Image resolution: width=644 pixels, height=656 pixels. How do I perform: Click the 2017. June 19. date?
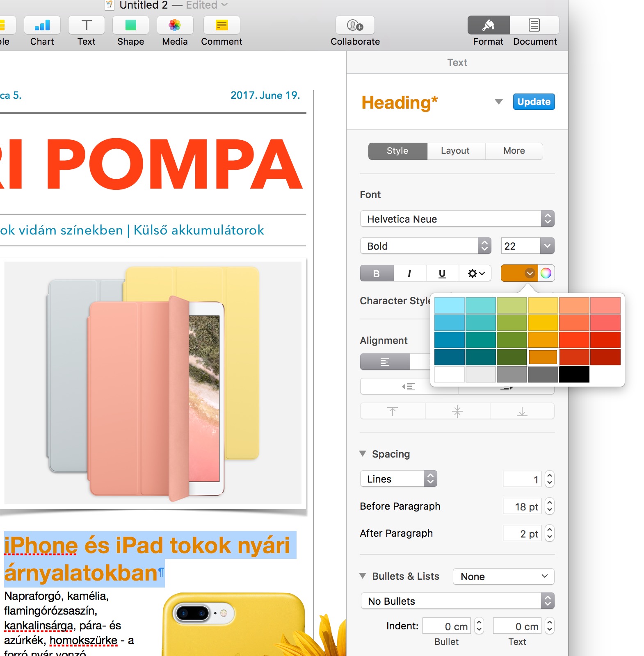pyautogui.click(x=265, y=95)
